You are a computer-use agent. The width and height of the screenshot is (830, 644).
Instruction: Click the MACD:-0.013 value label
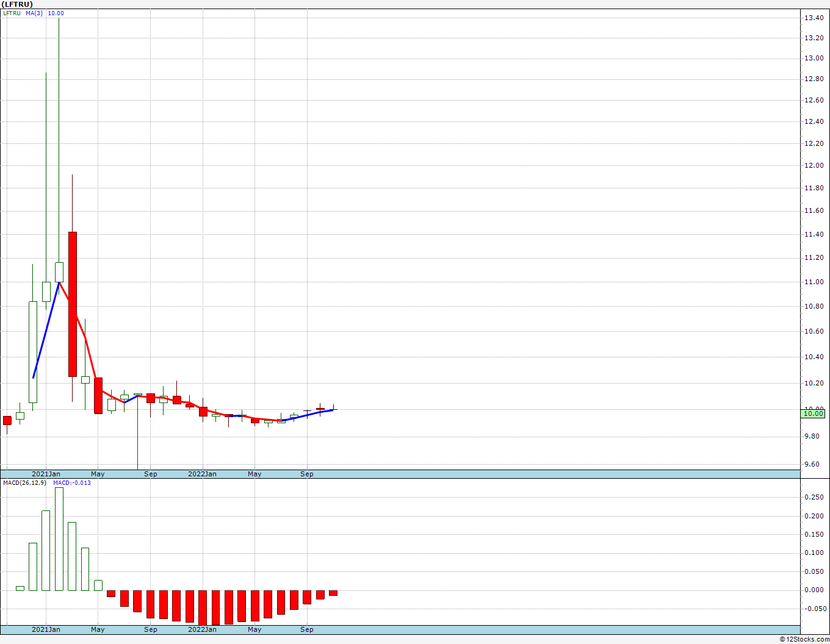(72, 483)
